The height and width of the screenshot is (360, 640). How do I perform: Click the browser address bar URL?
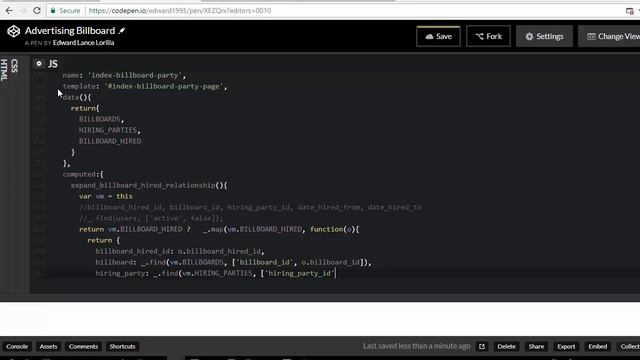[x=180, y=11]
